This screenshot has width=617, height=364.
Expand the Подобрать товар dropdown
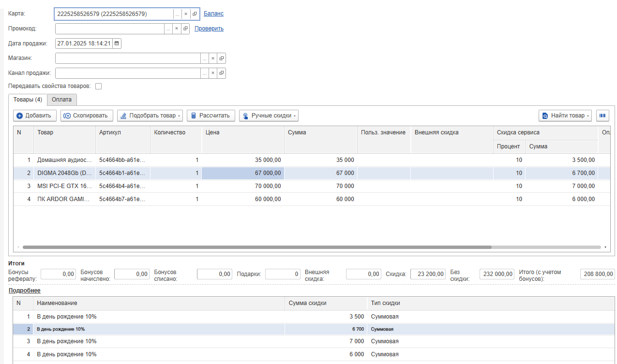(150, 116)
